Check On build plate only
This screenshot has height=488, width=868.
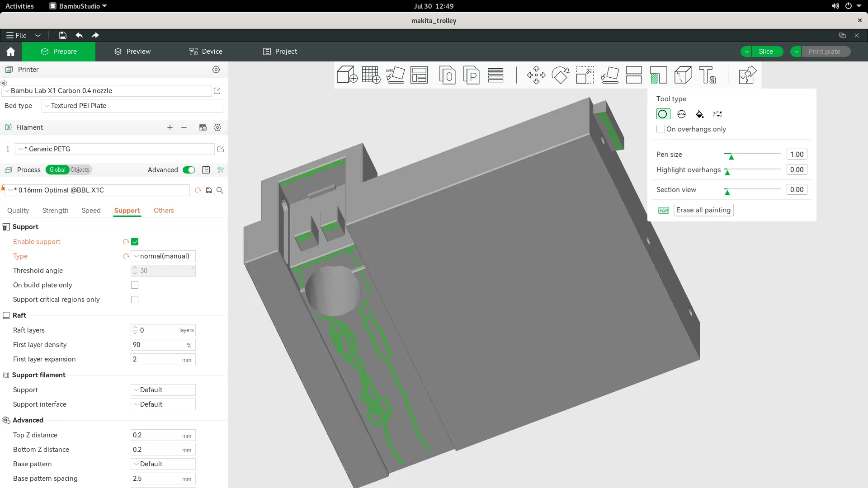[x=135, y=285]
